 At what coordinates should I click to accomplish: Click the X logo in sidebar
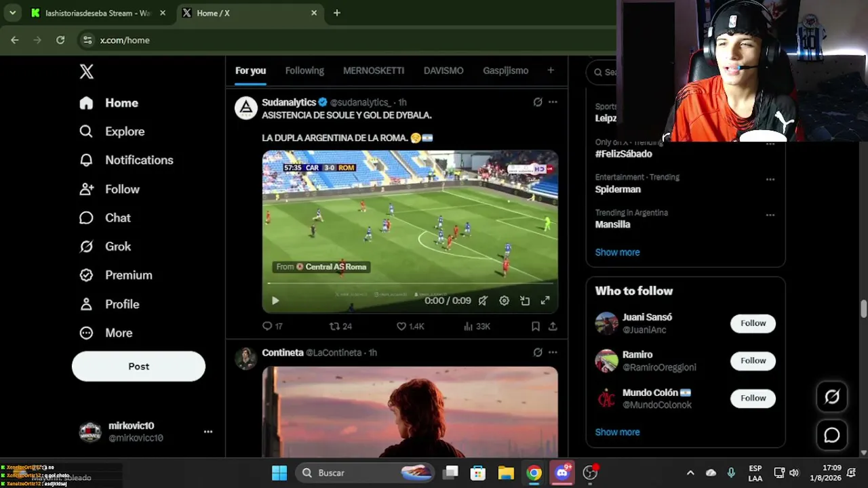point(86,72)
